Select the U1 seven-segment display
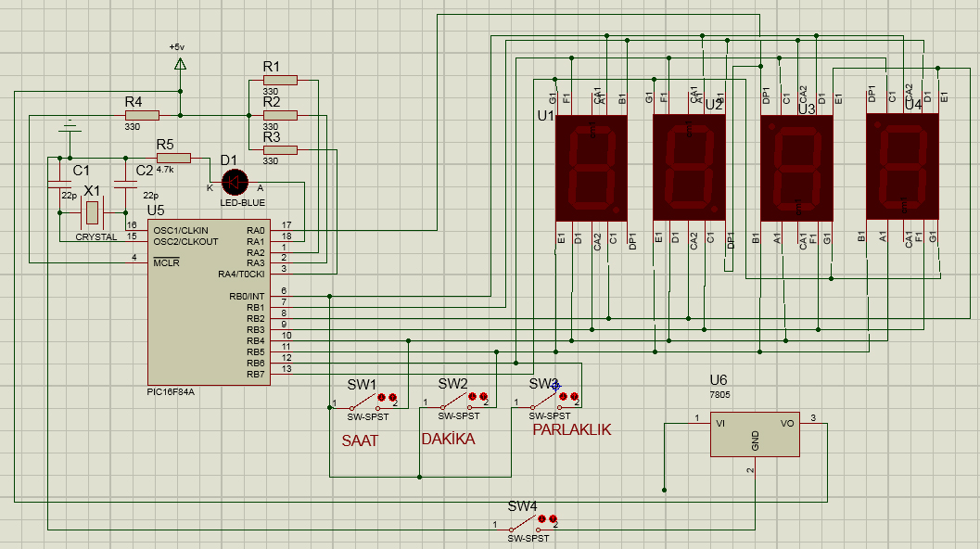980x549 pixels. coord(592,168)
